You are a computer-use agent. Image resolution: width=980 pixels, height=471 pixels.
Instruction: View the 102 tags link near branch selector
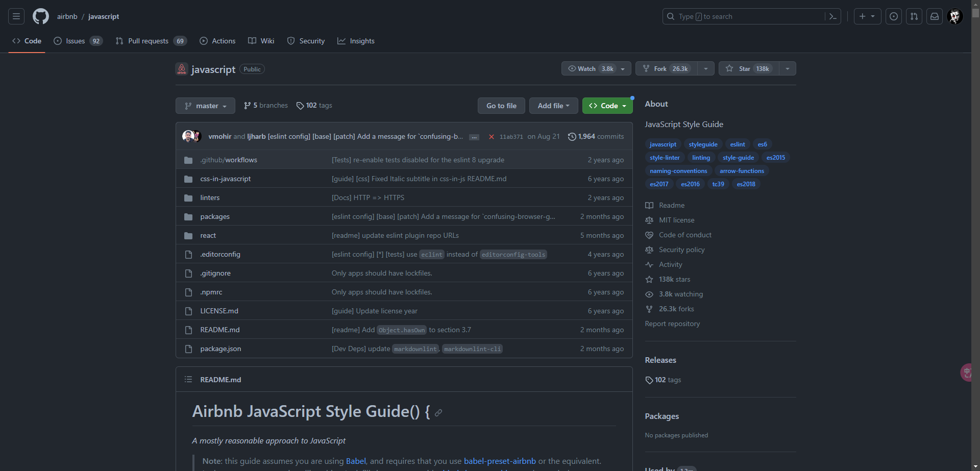coord(314,105)
